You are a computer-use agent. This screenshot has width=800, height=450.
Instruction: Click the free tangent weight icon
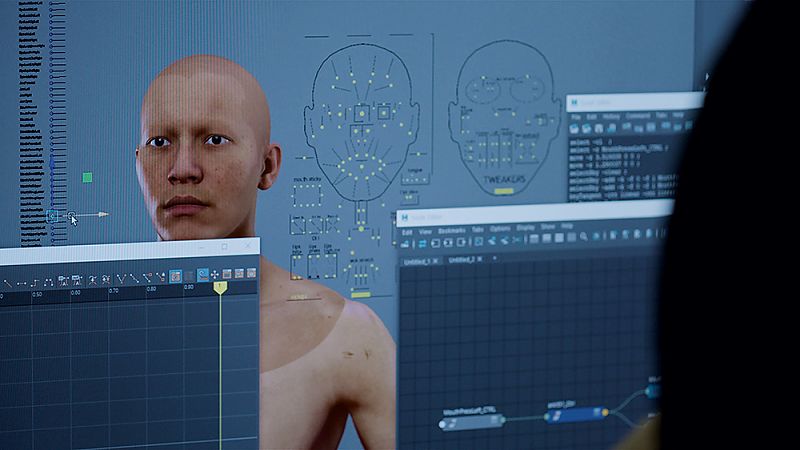(147, 278)
